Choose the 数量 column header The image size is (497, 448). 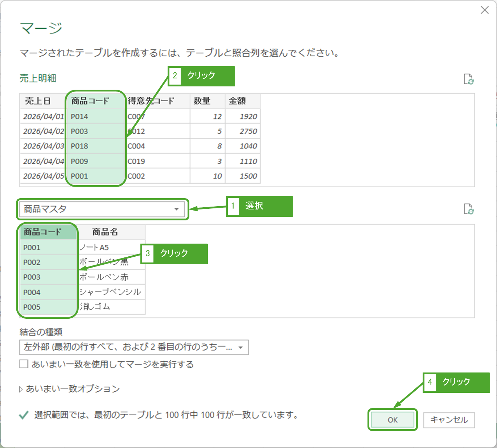click(x=202, y=101)
